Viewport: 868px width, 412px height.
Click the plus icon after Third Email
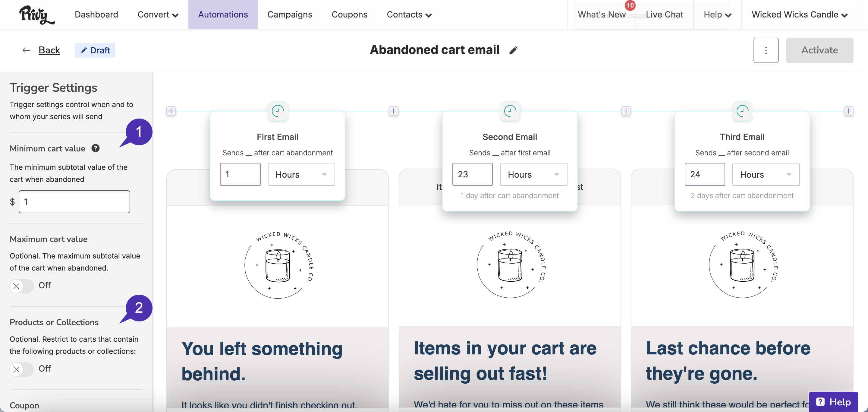click(848, 111)
